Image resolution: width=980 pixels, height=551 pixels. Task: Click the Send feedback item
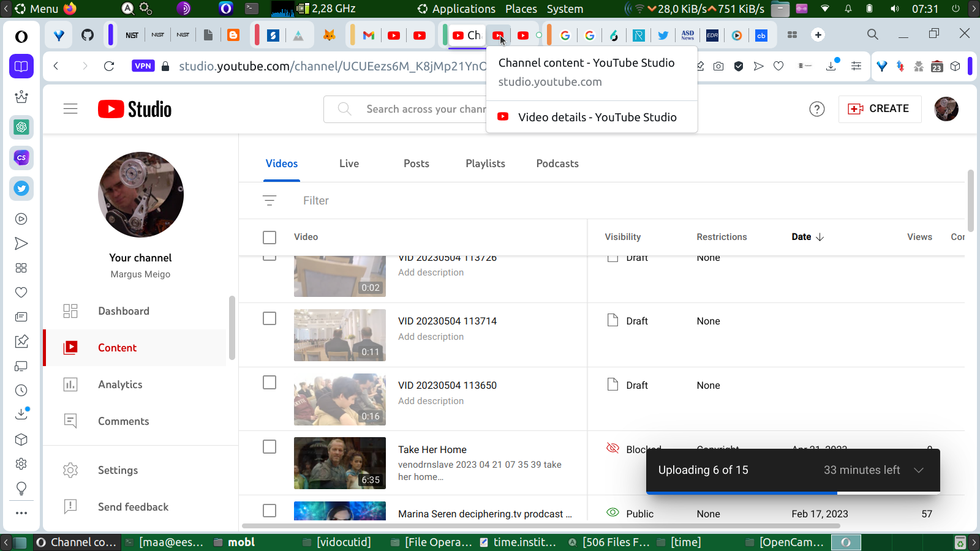[133, 507]
